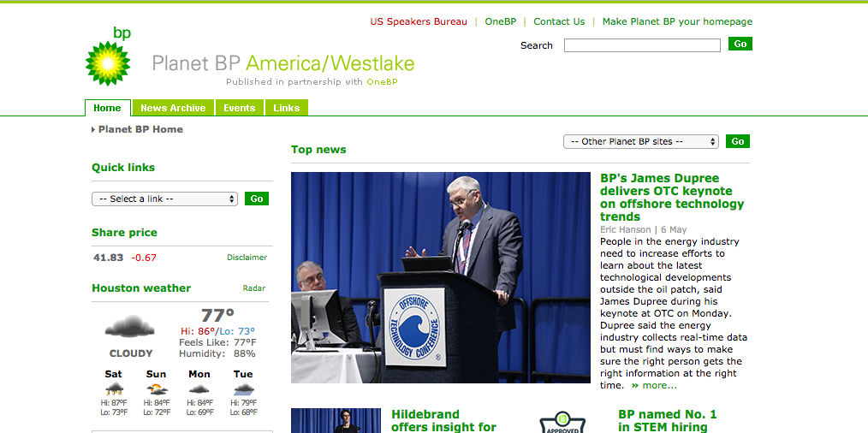The image size is (868, 433).
Task: Open the OneBP top link
Action: [x=501, y=21]
